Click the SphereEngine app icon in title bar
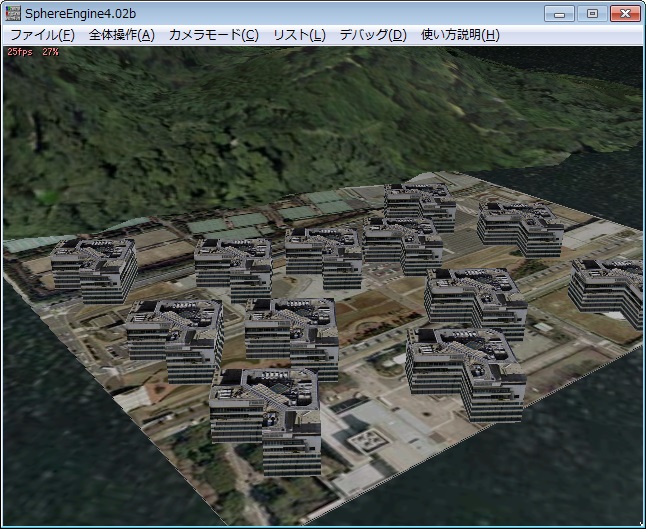Image resolution: width=646 pixels, height=529 pixels. pos(13,14)
